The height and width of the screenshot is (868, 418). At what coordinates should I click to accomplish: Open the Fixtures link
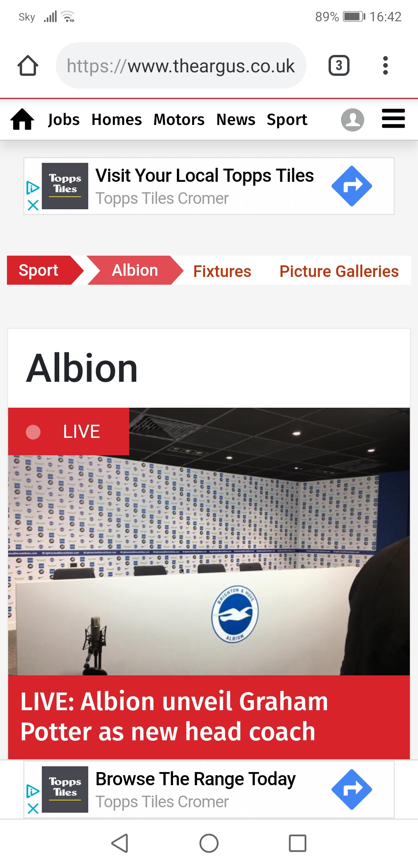(x=222, y=271)
